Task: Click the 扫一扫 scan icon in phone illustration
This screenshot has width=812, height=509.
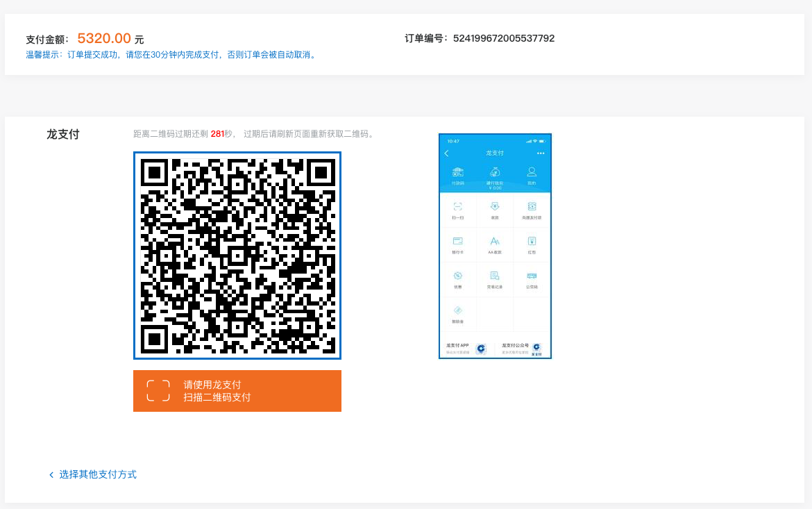Action: pyautogui.click(x=458, y=207)
